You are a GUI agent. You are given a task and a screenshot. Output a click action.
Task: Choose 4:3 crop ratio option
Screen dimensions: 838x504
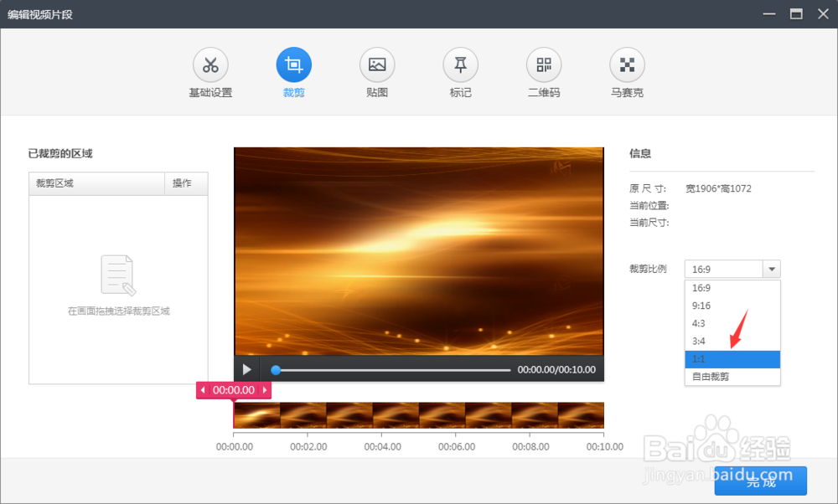(x=732, y=323)
